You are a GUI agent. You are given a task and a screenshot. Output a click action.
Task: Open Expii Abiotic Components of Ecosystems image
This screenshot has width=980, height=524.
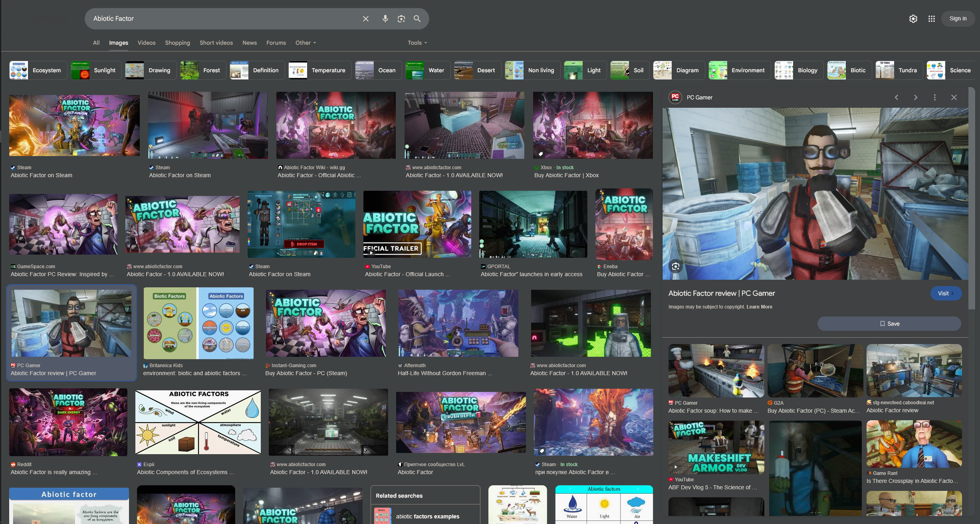pos(198,422)
